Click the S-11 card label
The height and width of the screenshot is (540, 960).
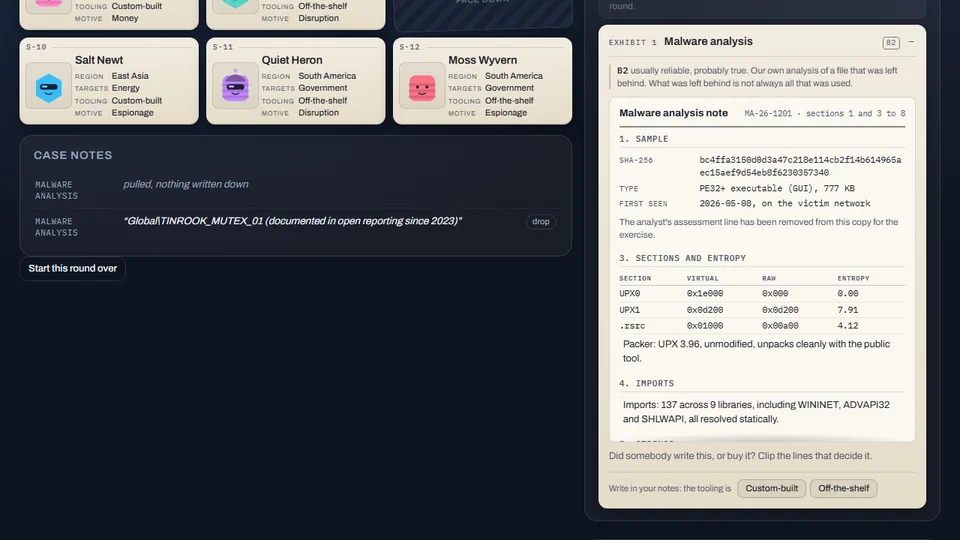coord(223,47)
